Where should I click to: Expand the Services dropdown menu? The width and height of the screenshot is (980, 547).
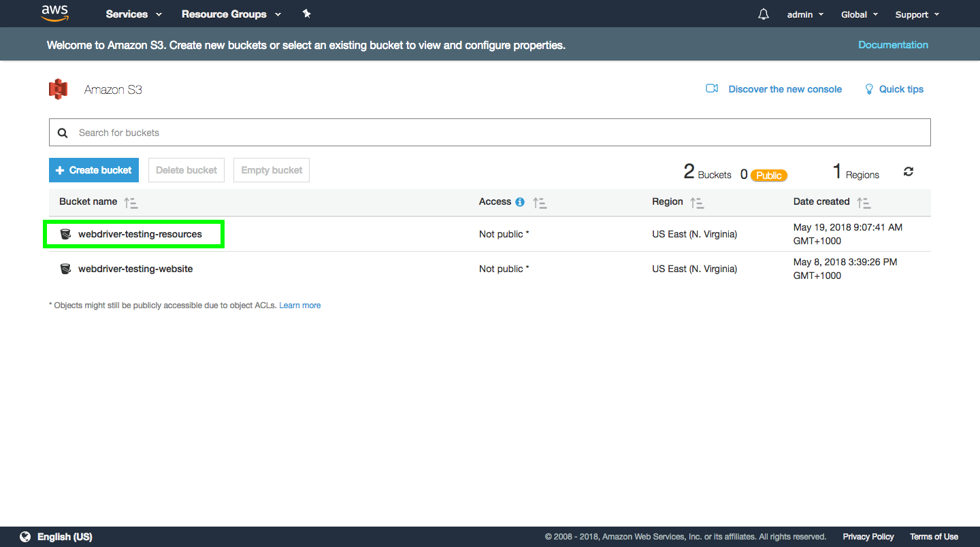(x=133, y=14)
